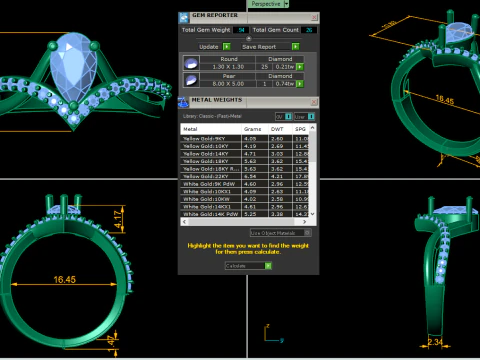Click the 2.69 DWT cell

pyautogui.click(x=280, y=146)
